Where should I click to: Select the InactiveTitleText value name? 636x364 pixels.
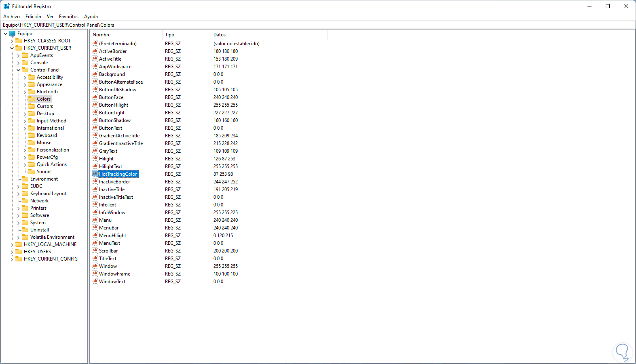coord(116,197)
